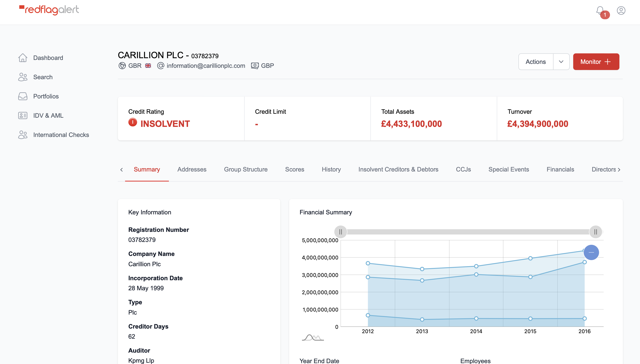Open the notifications bell icon
Viewport: 640px width, 364px height.
point(600,10)
